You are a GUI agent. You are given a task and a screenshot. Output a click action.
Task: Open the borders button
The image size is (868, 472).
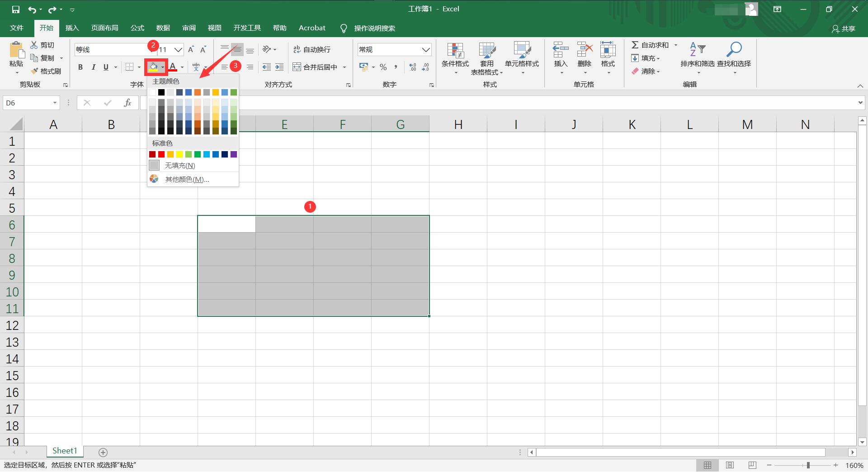(x=129, y=67)
